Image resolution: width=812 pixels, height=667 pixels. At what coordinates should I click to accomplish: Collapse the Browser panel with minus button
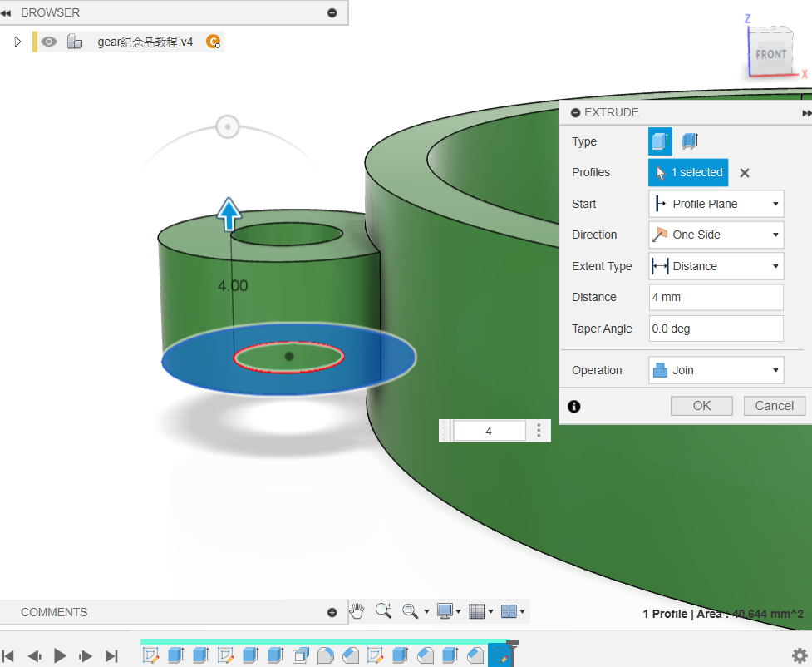pyautogui.click(x=332, y=12)
